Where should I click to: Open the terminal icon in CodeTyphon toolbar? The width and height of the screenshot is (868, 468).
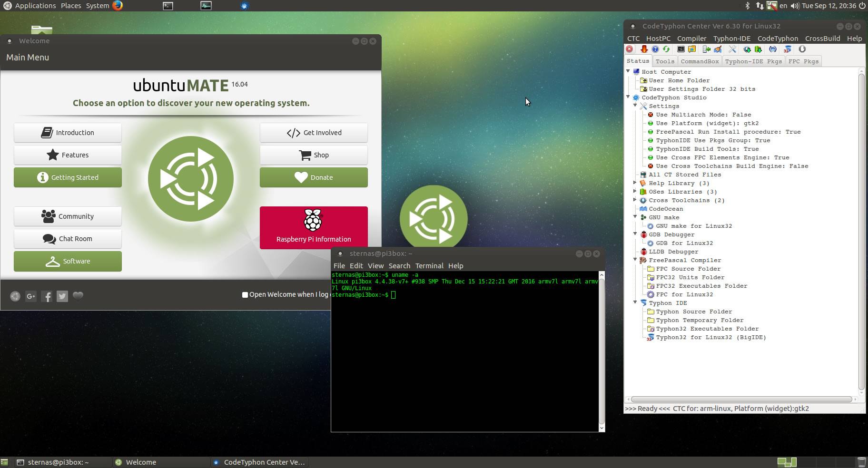coord(681,49)
